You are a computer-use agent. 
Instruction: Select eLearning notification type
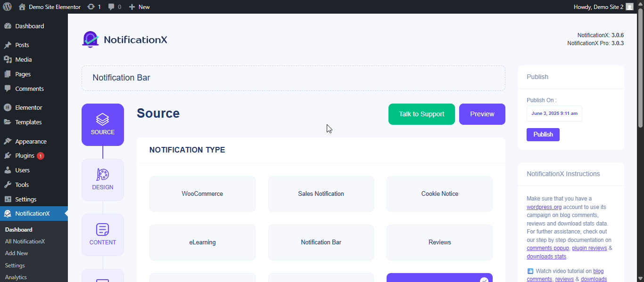point(202,242)
